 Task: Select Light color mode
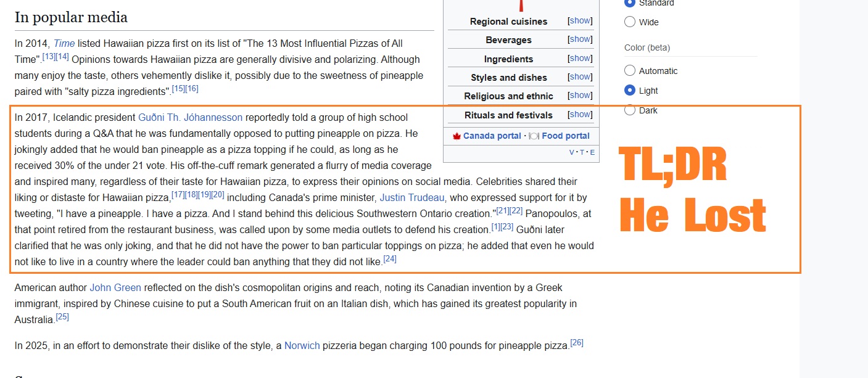click(630, 90)
